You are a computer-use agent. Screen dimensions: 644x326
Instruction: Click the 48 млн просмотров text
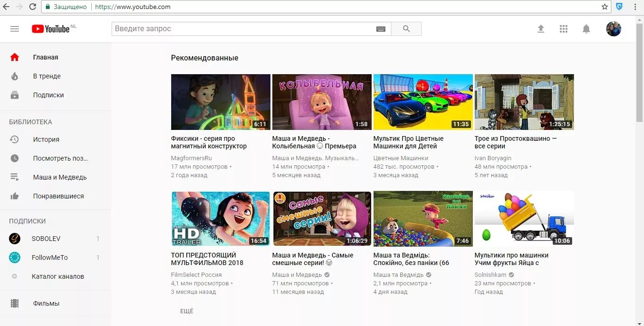coord(501,166)
